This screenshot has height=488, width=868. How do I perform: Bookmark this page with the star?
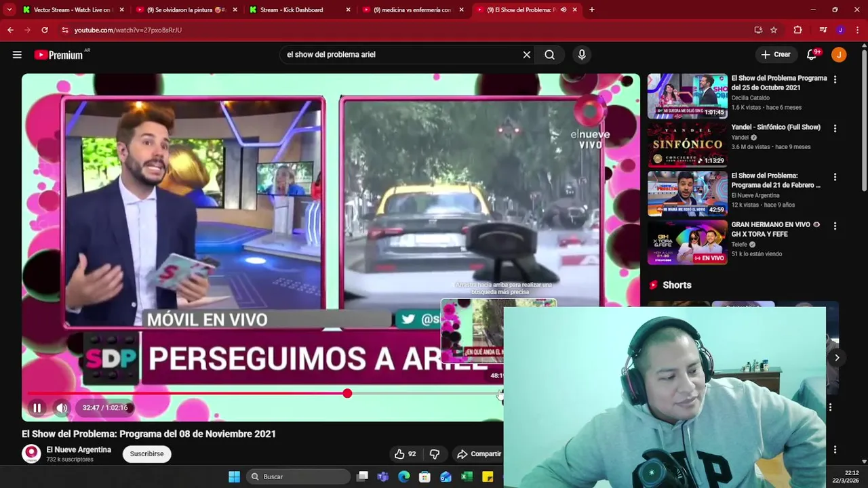(774, 30)
